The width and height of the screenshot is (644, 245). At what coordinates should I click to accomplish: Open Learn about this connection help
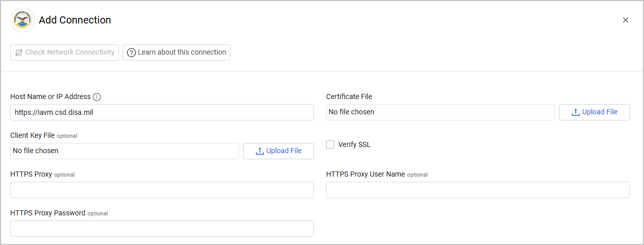tap(176, 53)
